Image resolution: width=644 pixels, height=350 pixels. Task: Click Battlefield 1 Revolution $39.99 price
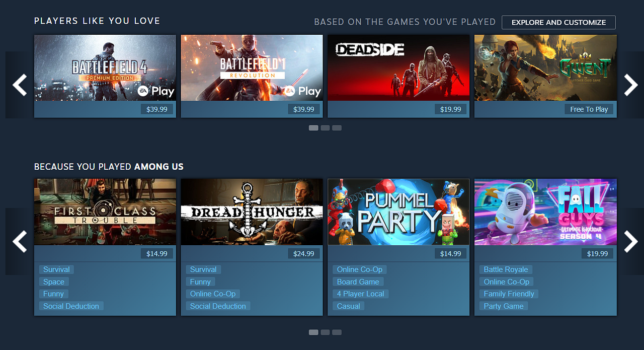(x=304, y=109)
